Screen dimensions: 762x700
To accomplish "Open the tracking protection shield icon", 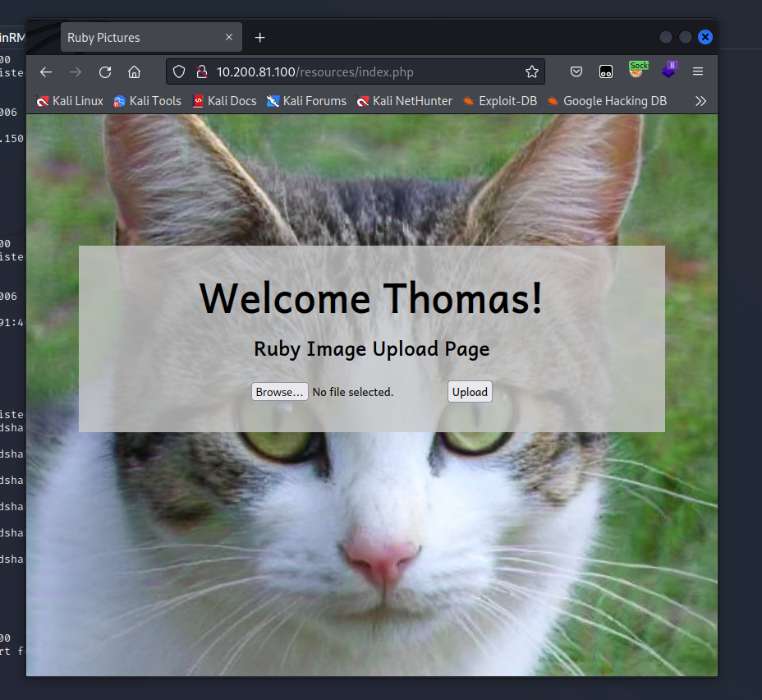I will [179, 72].
